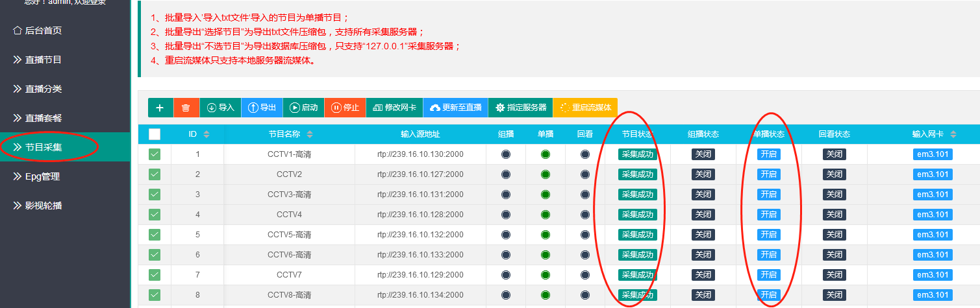Sort table by ID column arrows
This screenshot has height=308, width=980.
pos(207,134)
